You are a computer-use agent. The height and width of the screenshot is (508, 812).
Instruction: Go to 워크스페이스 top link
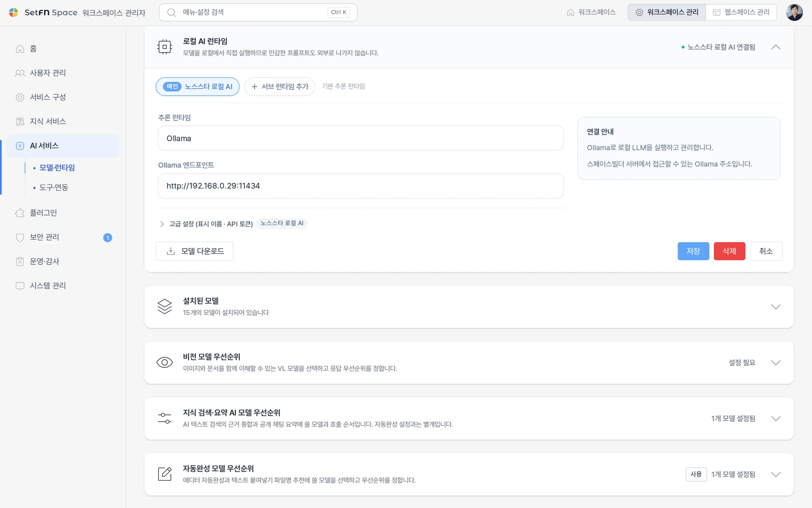click(x=591, y=12)
